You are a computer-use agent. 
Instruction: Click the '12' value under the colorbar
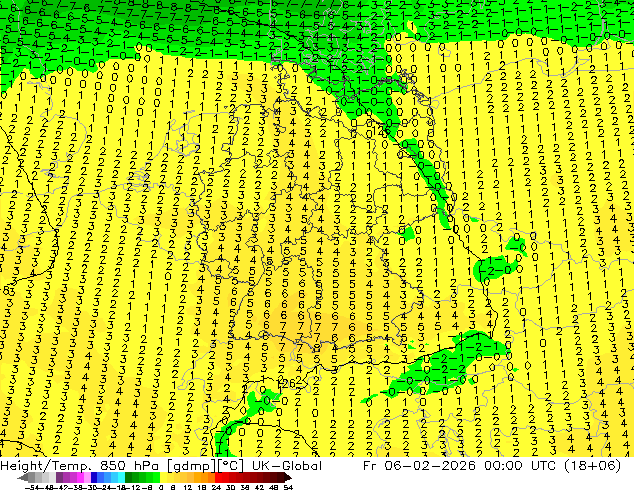(x=188, y=487)
